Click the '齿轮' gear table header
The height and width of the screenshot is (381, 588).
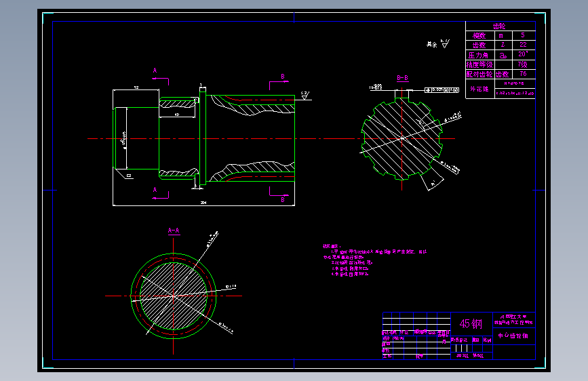[x=499, y=26]
